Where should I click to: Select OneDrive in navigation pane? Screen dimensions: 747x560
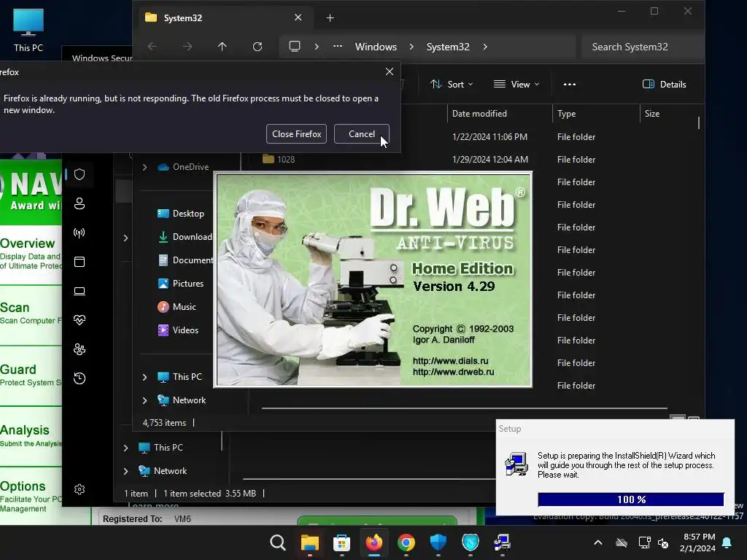click(x=183, y=167)
